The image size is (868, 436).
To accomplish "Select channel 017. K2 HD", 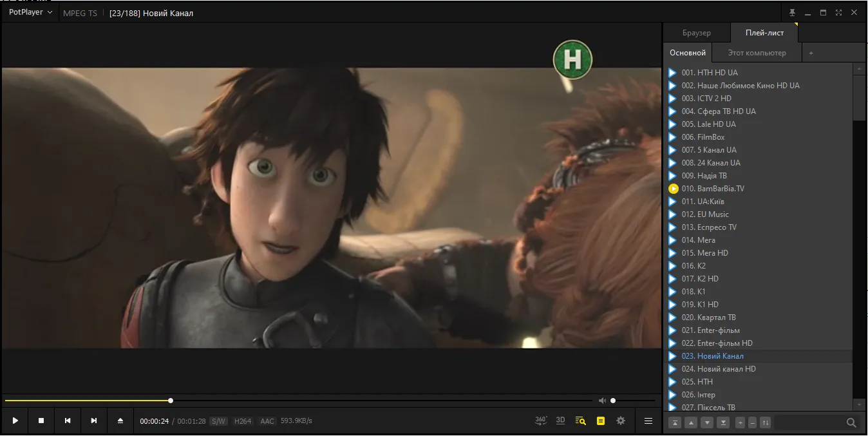I will point(759,279).
